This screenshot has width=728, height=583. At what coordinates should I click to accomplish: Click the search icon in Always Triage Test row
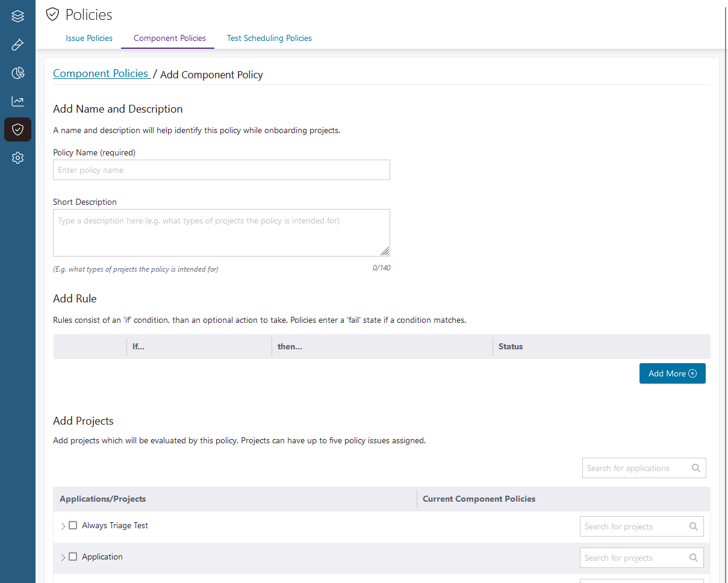[693, 526]
